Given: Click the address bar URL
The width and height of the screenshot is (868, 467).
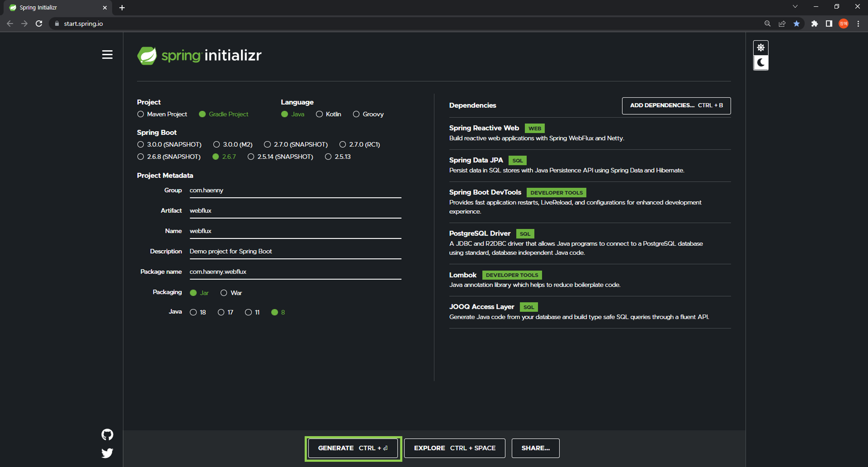Looking at the screenshot, I should [x=83, y=23].
